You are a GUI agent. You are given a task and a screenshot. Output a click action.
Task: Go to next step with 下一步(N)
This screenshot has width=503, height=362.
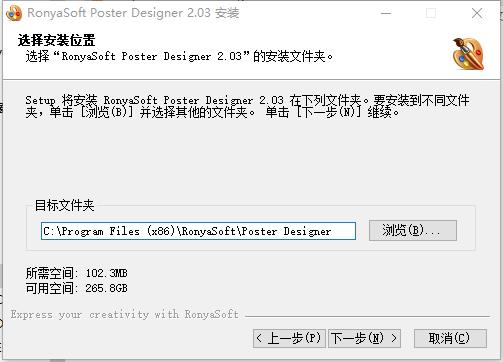click(x=364, y=338)
